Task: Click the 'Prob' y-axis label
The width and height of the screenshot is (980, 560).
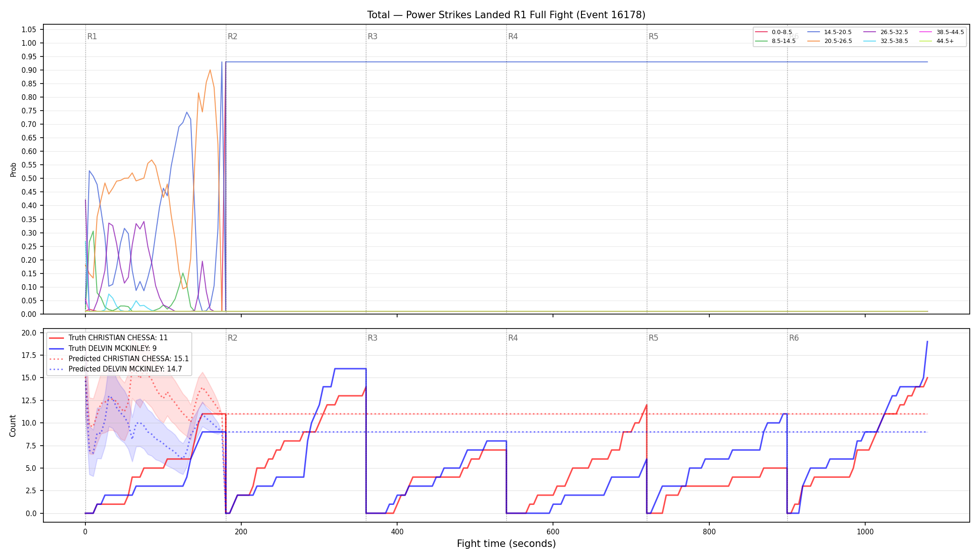Action: coord(13,169)
